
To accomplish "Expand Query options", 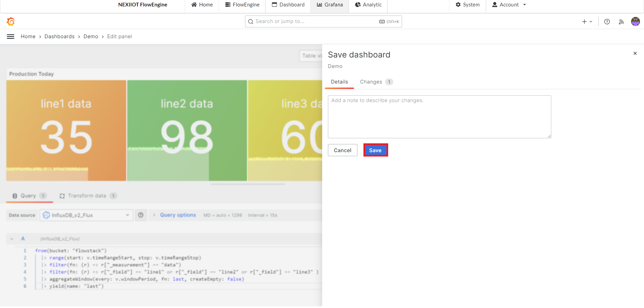I will coord(178,215).
